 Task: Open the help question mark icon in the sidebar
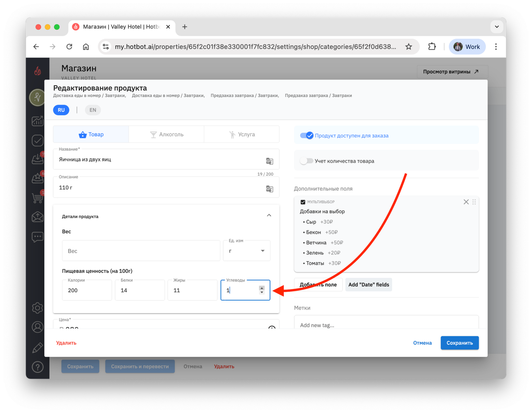pyautogui.click(x=37, y=367)
